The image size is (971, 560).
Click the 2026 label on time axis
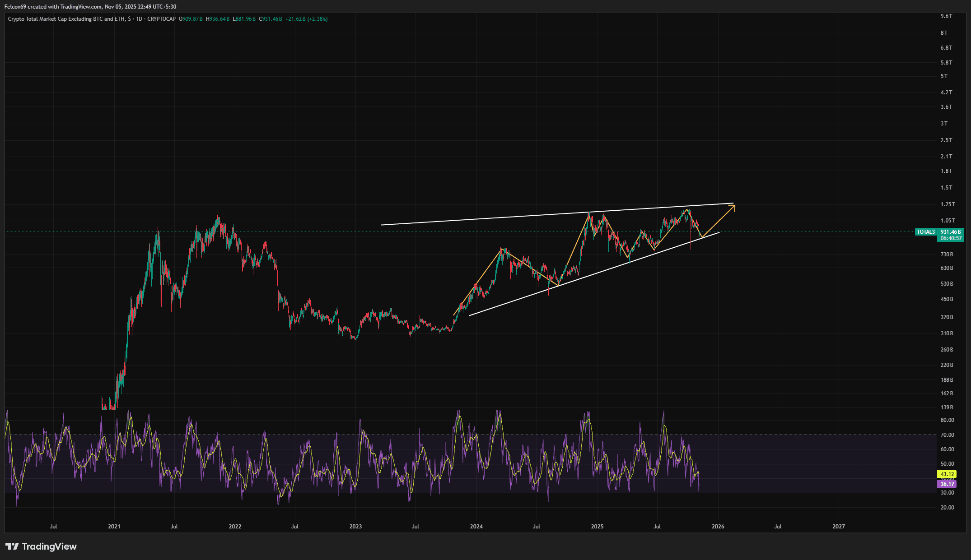click(718, 527)
